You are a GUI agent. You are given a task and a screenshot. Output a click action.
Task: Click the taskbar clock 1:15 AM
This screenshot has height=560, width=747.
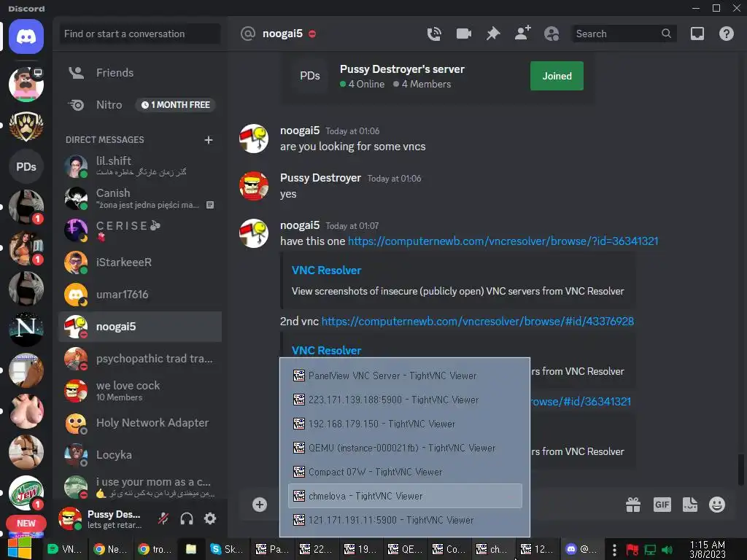click(708, 550)
